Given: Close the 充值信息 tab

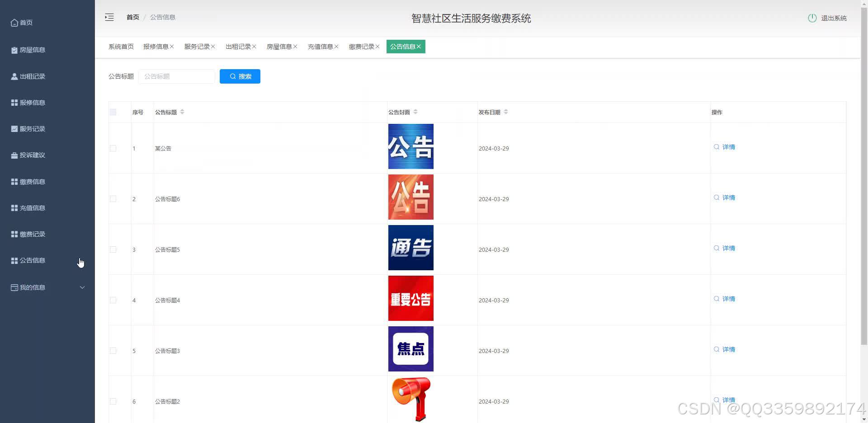Looking at the screenshot, I should (x=336, y=47).
